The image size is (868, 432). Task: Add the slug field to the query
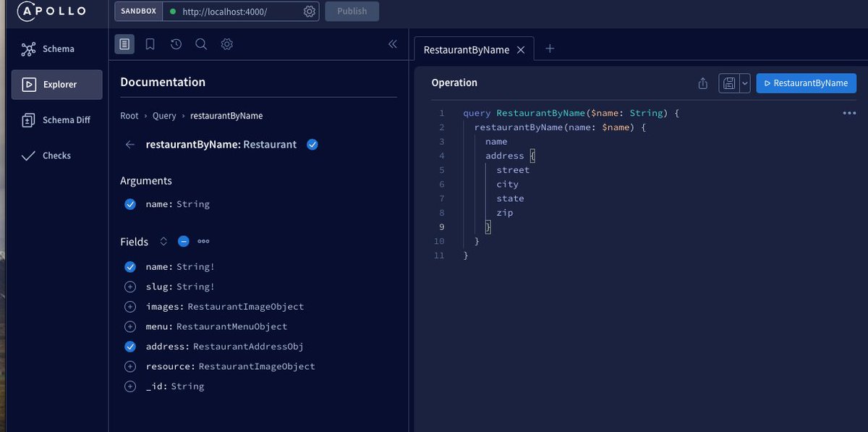[130, 287]
